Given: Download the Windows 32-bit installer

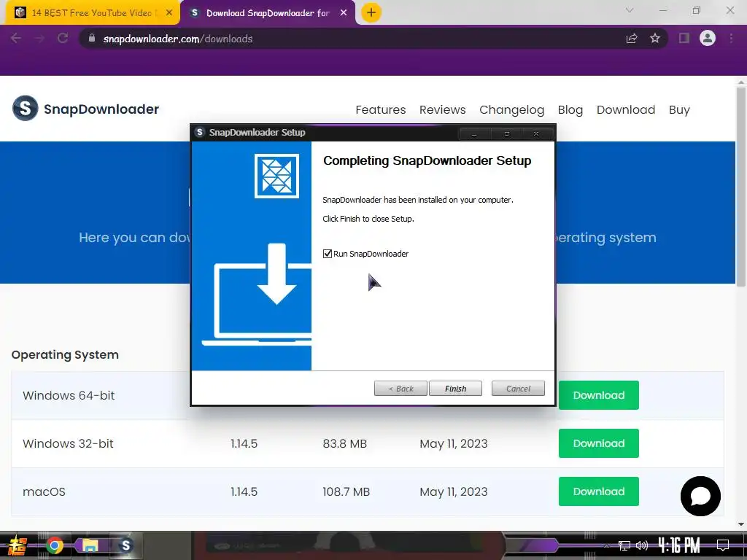Looking at the screenshot, I should coord(598,443).
